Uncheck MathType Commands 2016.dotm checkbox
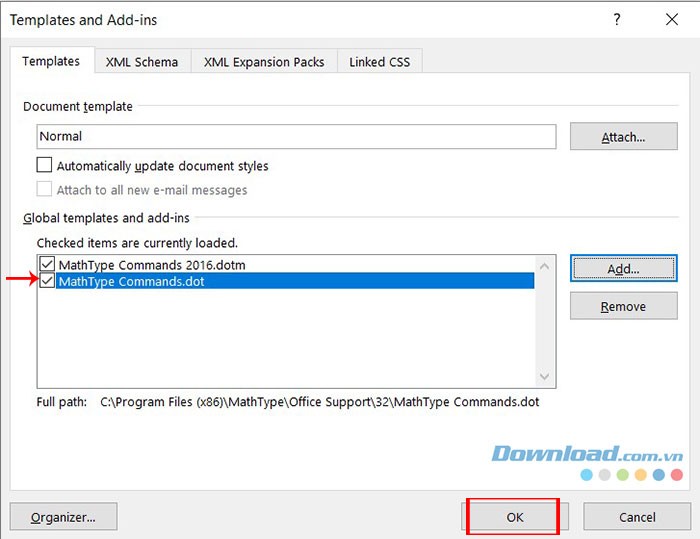The width and height of the screenshot is (700, 539). [x=47, y=265]
